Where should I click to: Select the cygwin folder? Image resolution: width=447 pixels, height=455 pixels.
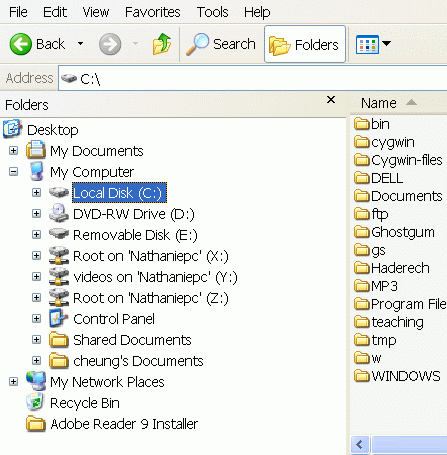click(x=384, y=142)
